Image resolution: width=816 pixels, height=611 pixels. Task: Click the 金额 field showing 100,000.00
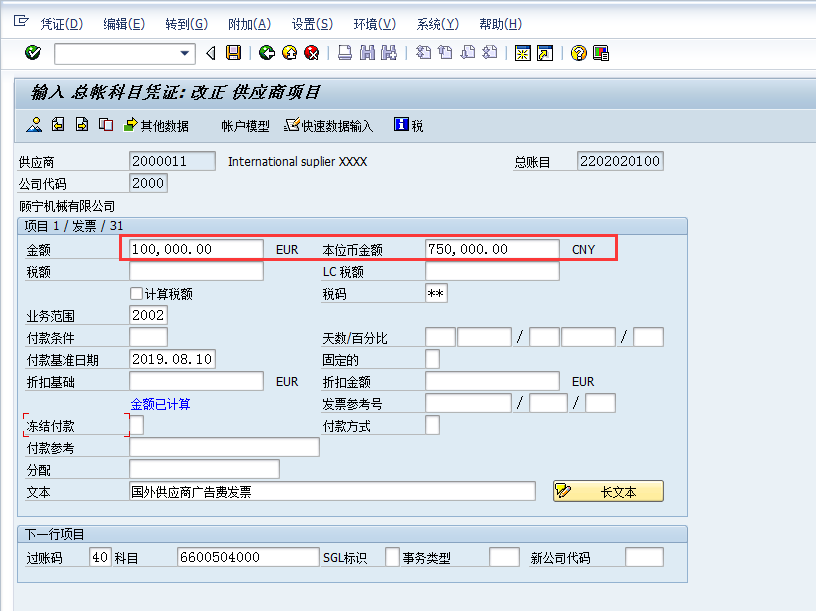(196, 249)
